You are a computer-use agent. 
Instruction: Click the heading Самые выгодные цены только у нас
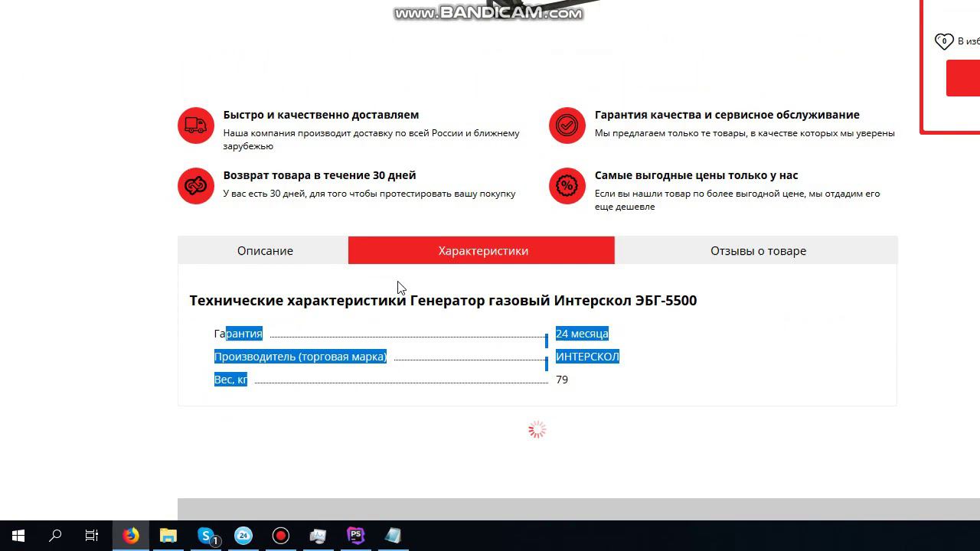(x=696, y=175)
